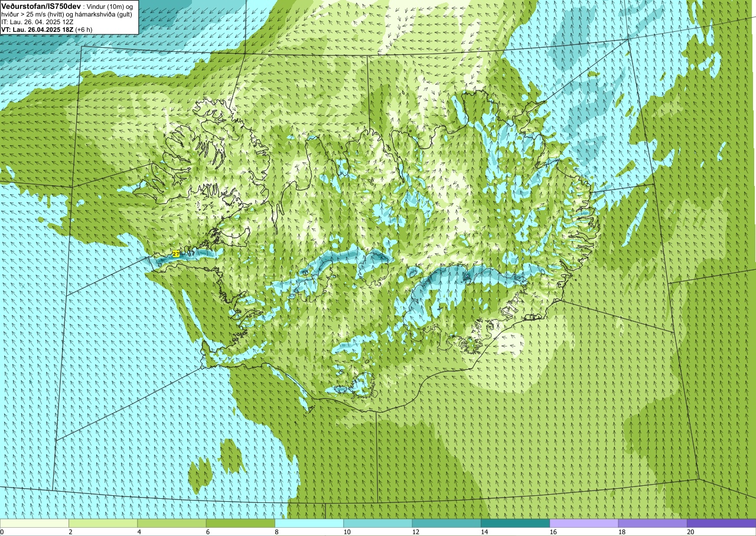The width and height of the screenshot is (756, 536).
Task: Select the 16–18 m/s light lavender swatch
Action: [x=584, y=523]
